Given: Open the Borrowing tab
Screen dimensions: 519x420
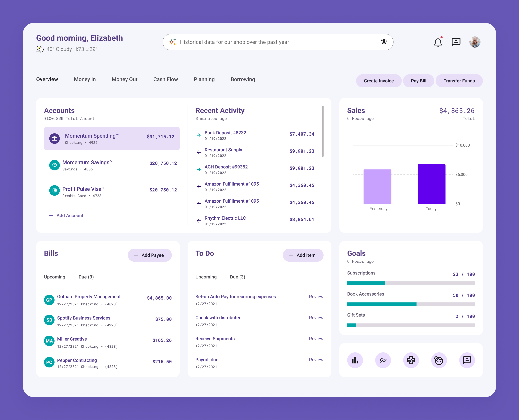Looking at the screenshot, I should click(x=243, y=79).
